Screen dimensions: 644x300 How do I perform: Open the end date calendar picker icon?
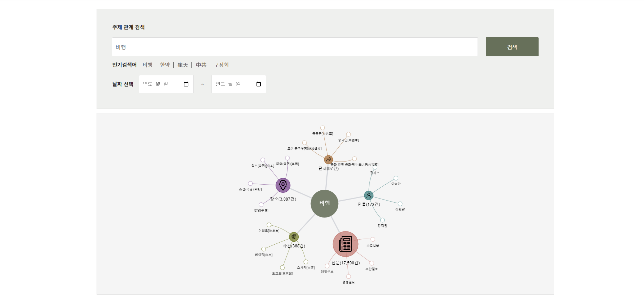[x=259, y=84]
